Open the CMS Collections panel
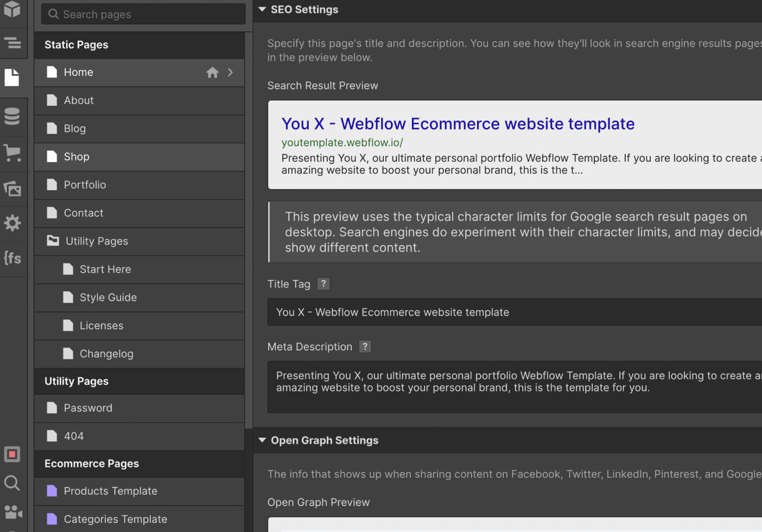This screenshot has width=762, height=532. [x=13, y=116]
